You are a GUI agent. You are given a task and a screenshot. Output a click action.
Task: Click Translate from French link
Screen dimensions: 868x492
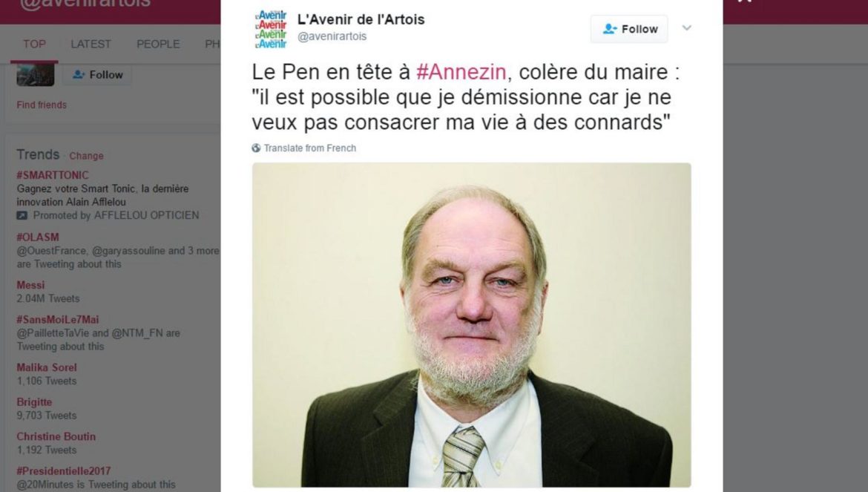click(x=309, y=148)
